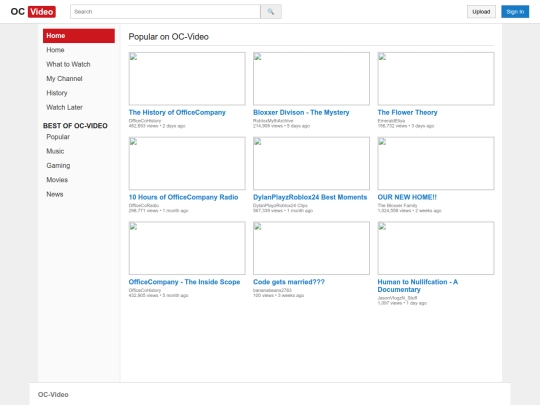The width and height of the screenshot is (540, 405).
Task: Click title link OUR NEW HOME!!
Action: pos(407,197)
